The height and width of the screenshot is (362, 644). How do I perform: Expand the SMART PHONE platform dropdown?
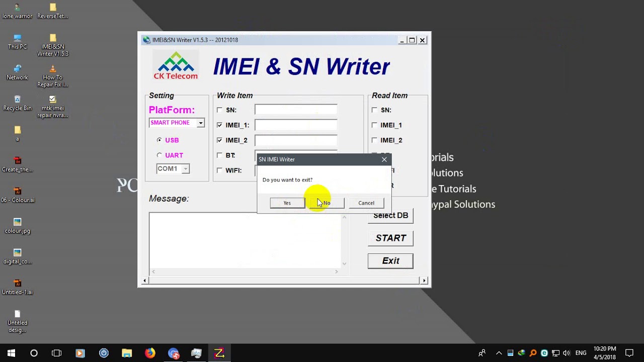pos(201,123)
